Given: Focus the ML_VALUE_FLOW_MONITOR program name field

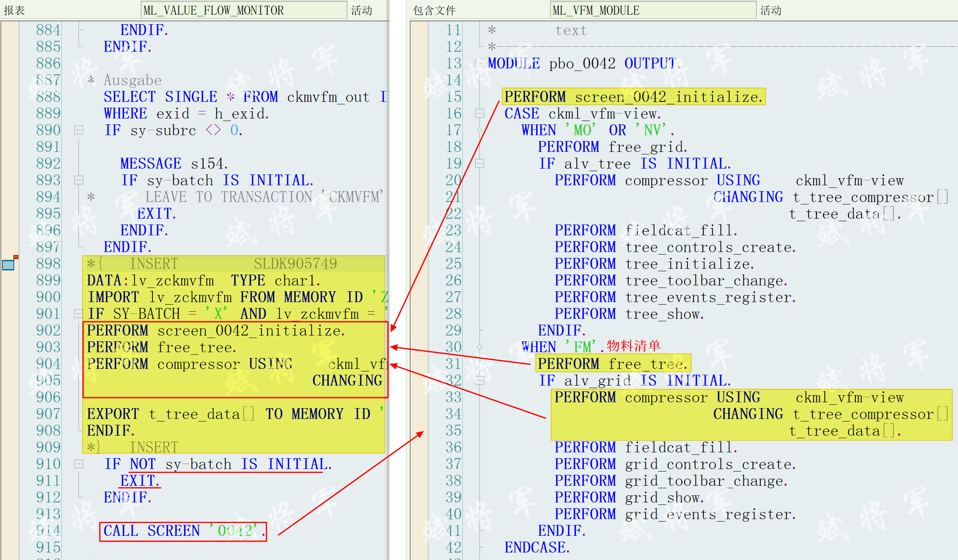Looking at the screenshot, I should (x=244, y=10).
